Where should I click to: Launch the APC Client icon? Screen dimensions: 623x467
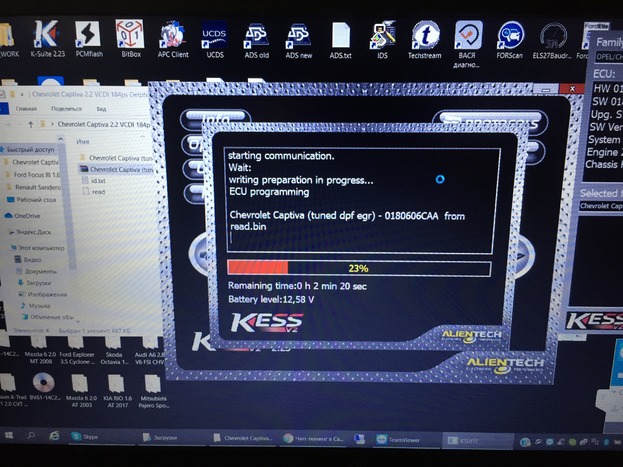coord(173,37)
